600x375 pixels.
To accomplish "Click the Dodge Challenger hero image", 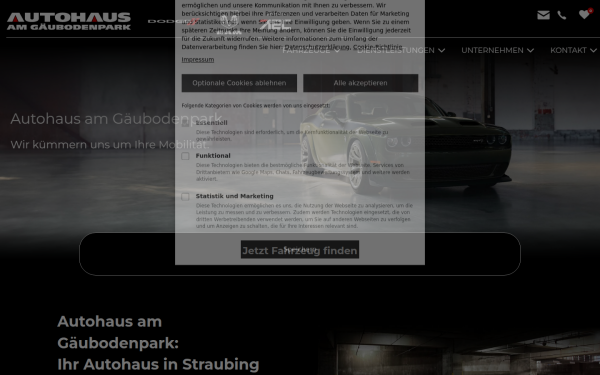I will (406, 143).
